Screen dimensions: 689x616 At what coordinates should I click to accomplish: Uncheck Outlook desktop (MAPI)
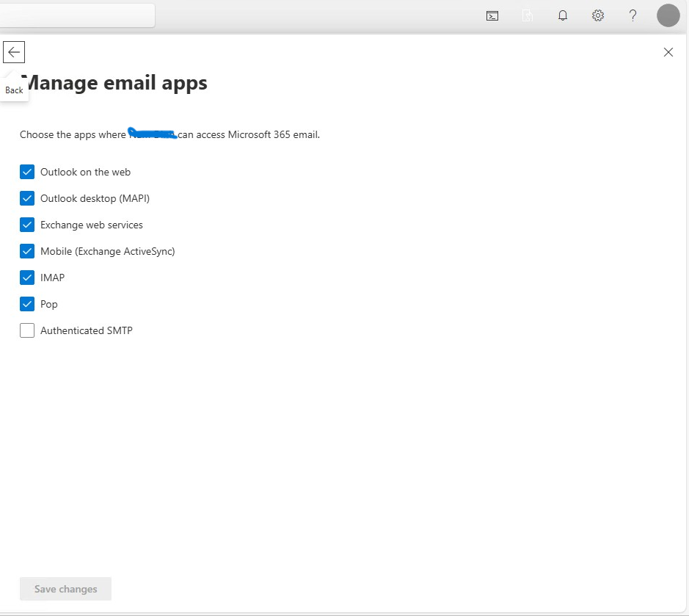pyautogui.click(x=27, y=198)
